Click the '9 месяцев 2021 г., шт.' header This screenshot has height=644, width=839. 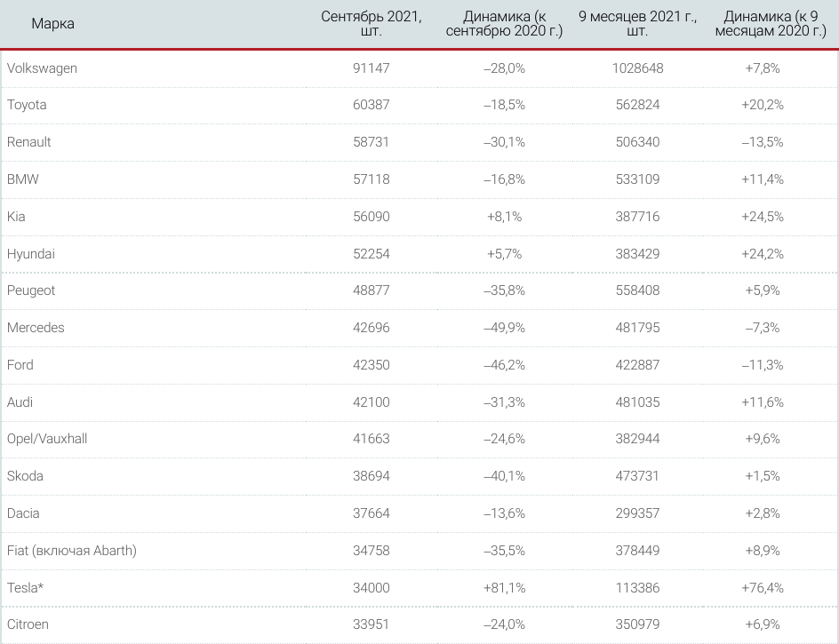[637, 23]
